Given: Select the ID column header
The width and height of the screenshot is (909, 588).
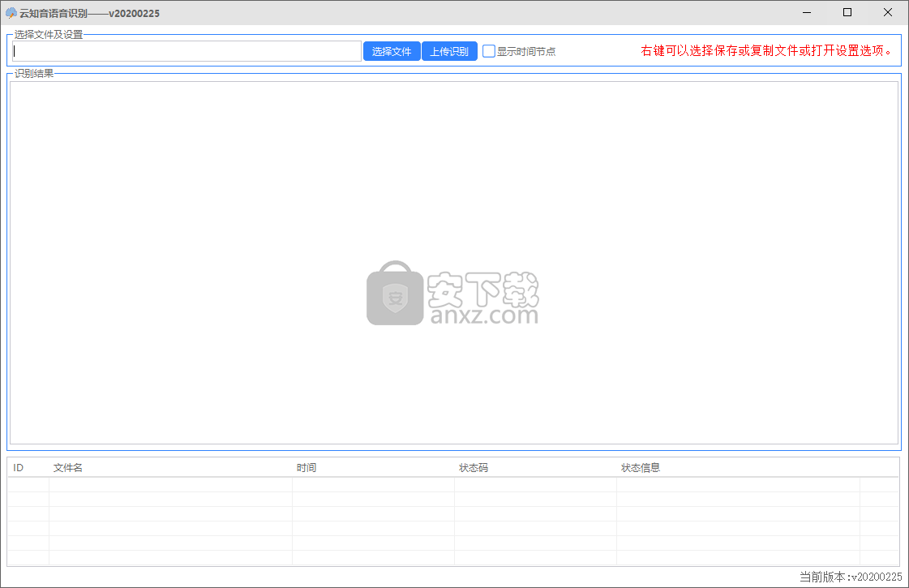Looking at the screenshot, I should [x=28, y=468].
